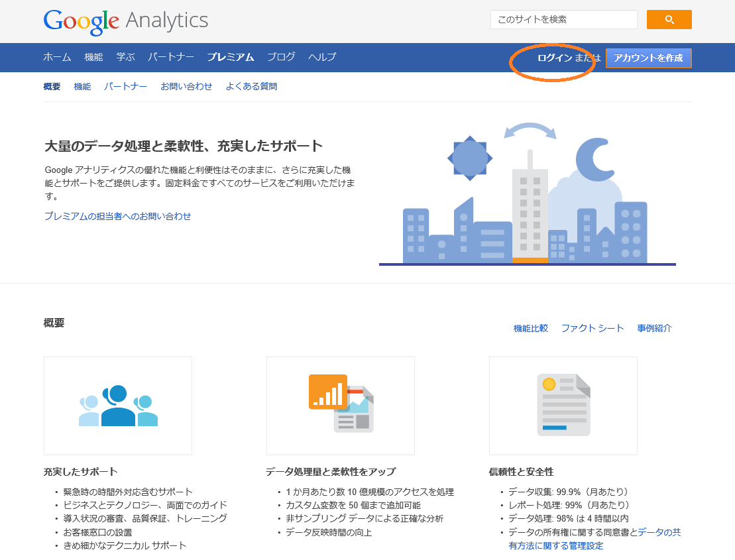View the 事例紹介 page
The width and height of the screenshot is (735, 560).
[655, 327]
